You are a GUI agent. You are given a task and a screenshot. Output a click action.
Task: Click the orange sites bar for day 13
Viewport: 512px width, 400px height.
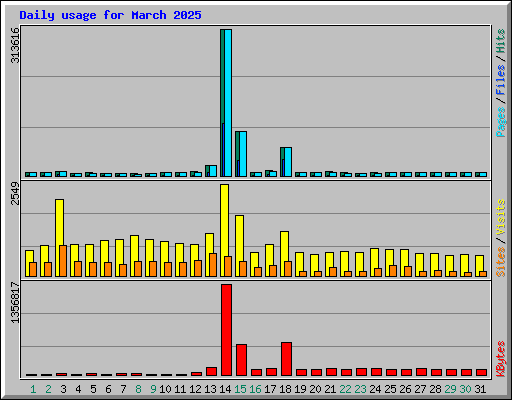(x=213, y=265)
